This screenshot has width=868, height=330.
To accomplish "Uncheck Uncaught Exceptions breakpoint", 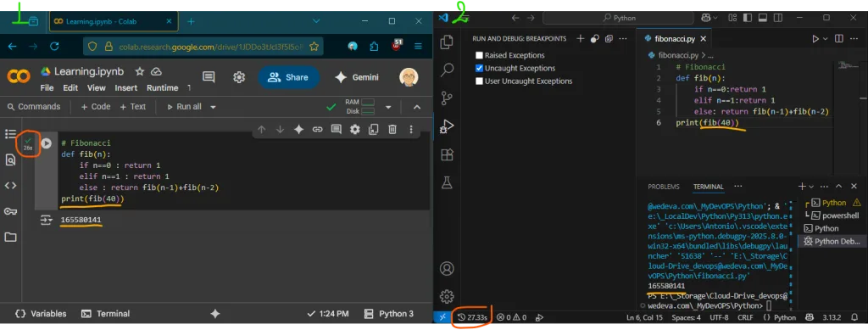I will pyautogui.click(x=480, y=68).
